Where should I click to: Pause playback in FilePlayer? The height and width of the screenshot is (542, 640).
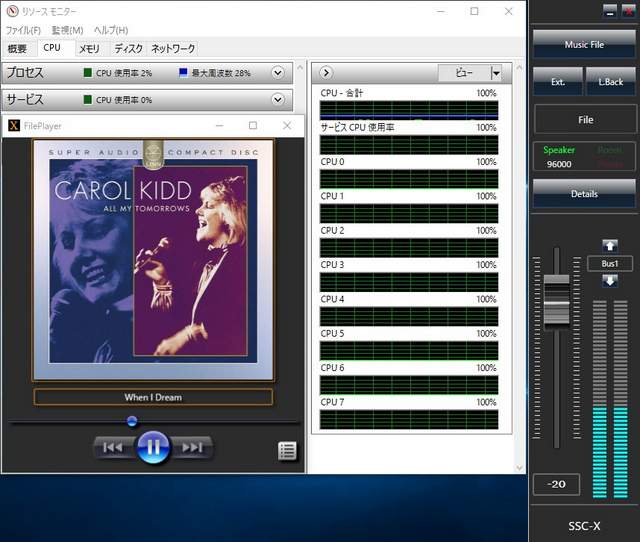[x=152, y=447]
